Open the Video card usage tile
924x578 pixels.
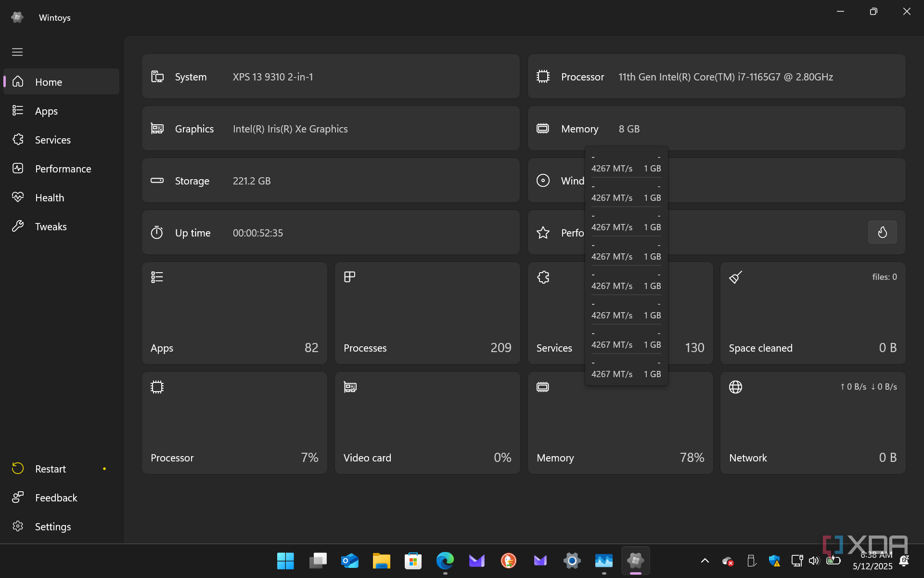427,423
